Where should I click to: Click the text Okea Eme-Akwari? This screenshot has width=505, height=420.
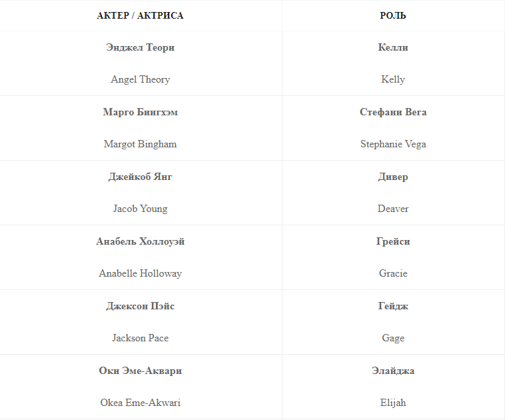pos(140,403)
